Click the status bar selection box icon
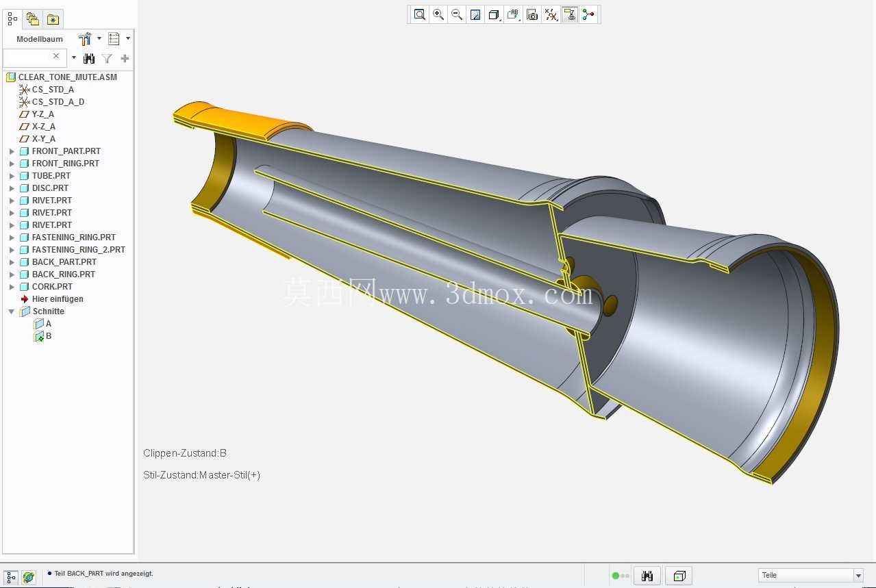 679,576
